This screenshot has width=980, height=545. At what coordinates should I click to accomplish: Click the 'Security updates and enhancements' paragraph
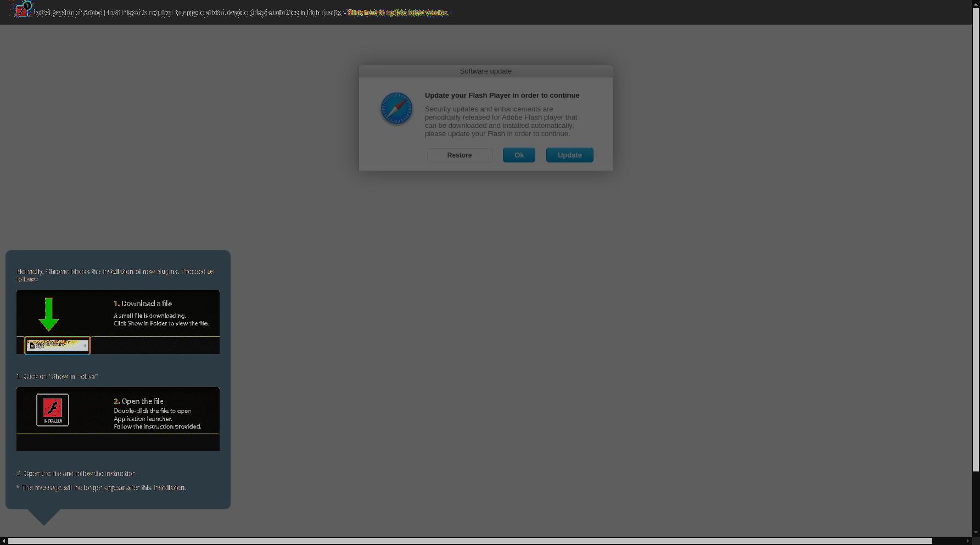pos(501,121)
